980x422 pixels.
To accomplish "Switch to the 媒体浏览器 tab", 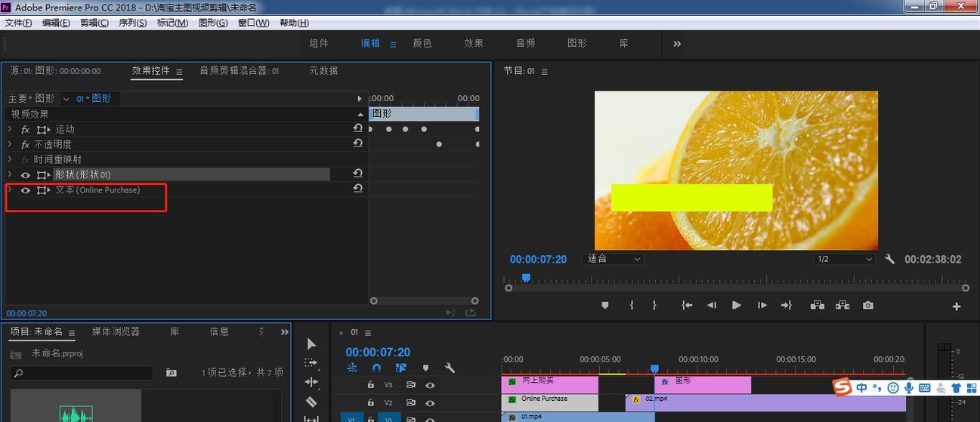I will coord(116,331).
